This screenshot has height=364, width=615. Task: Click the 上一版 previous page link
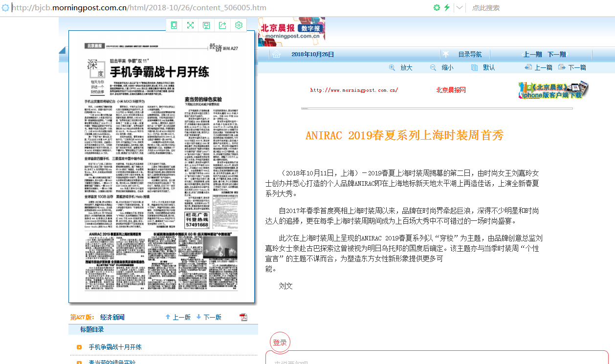click(x=181, y=317)
